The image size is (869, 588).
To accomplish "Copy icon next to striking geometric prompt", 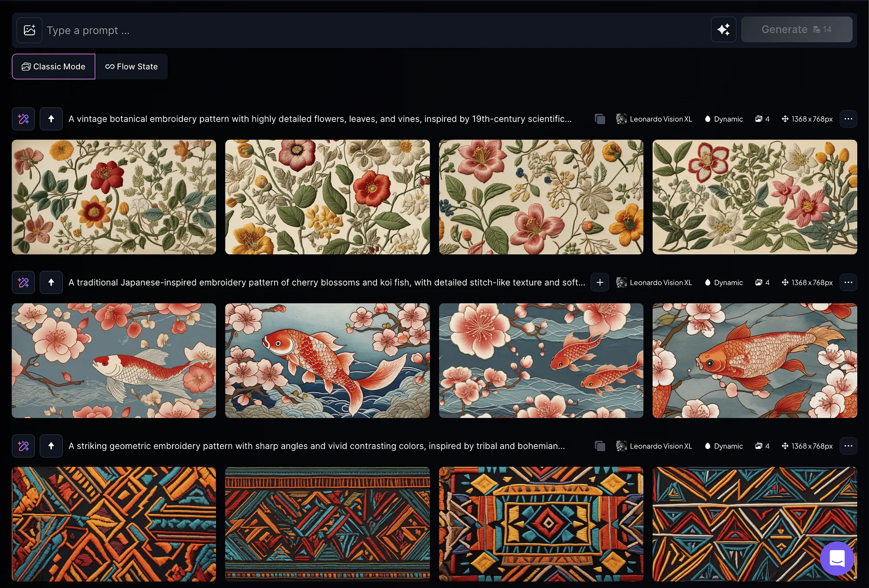I will [600, 446].
